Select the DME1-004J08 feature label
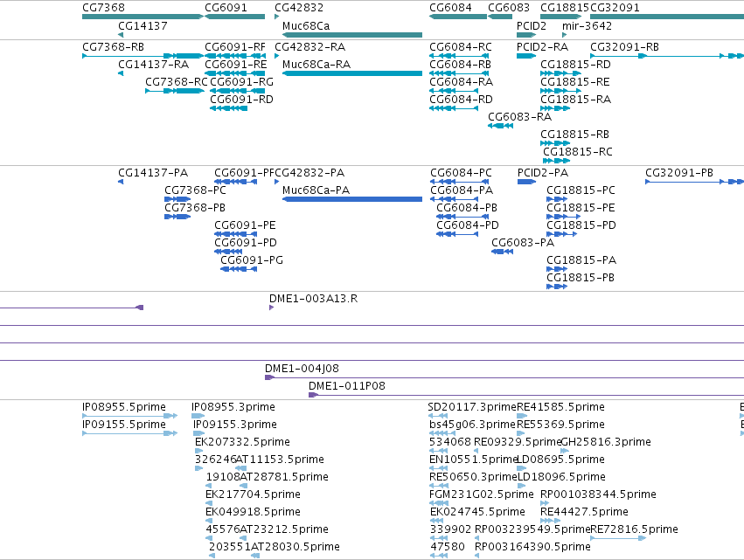This screenshot has height=560, width=744. [302, 369]
